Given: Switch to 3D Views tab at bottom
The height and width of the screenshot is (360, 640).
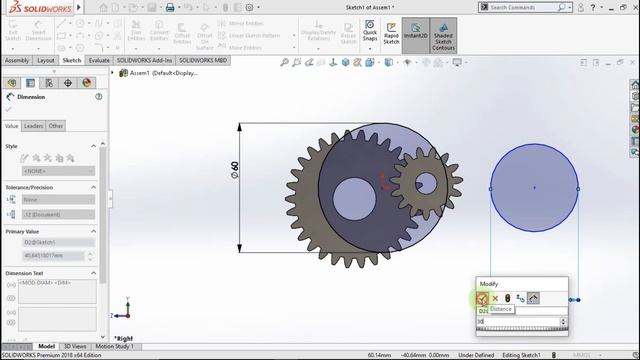Looking at the screenshot, I should tap(75, 347).
